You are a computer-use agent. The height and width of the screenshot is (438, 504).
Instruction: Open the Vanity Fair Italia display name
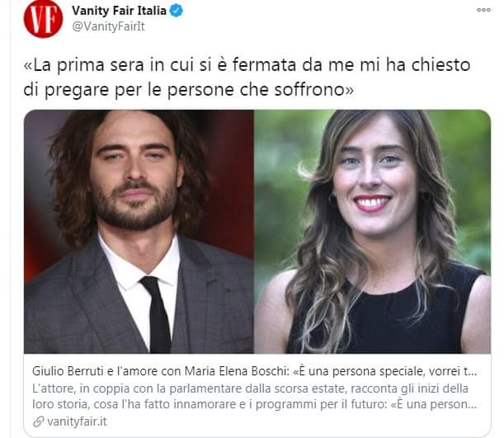(x=119, y=11)
